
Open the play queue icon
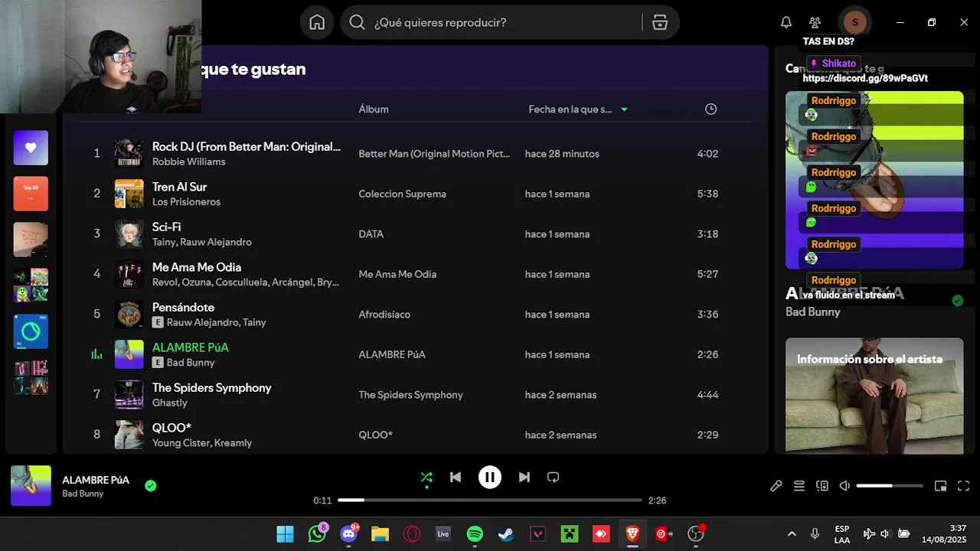tap(799, 486)
